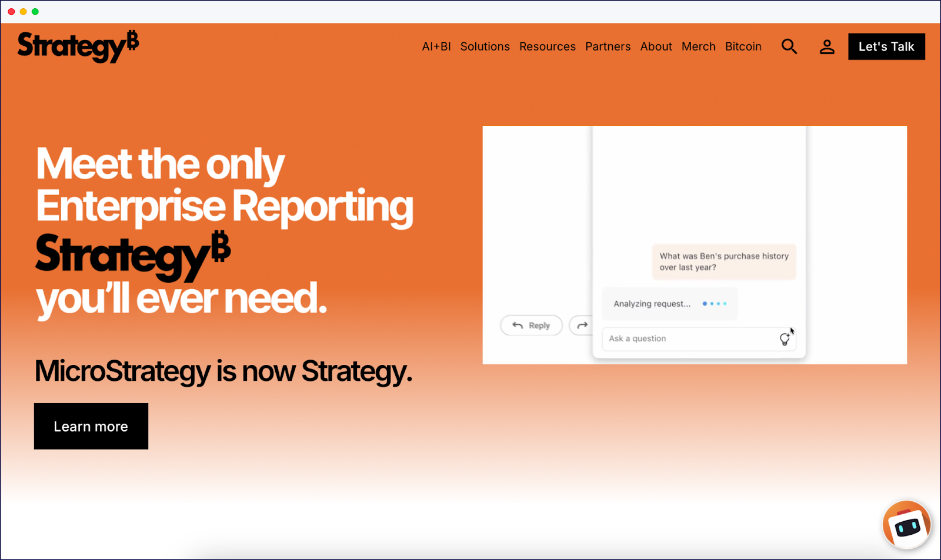This screenshot has width=941, height=560.
Task: Click the Let's Talk button
Action: 886,46
